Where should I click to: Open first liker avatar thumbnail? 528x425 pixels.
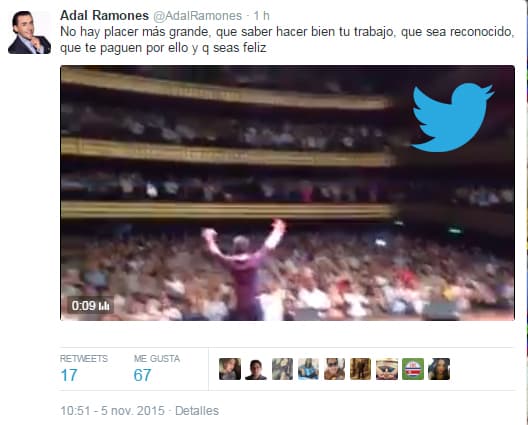tap(230, 369)
